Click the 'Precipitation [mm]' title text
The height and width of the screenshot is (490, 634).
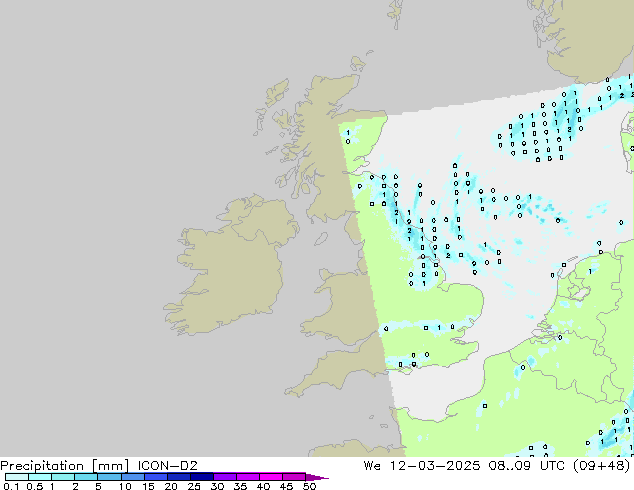65,466
